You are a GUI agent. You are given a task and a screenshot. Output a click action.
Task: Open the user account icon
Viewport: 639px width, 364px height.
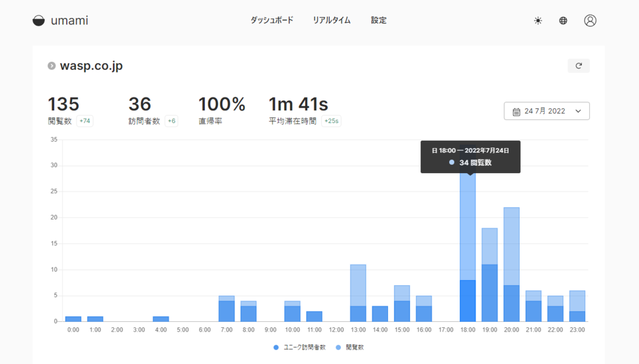point(590,20)
